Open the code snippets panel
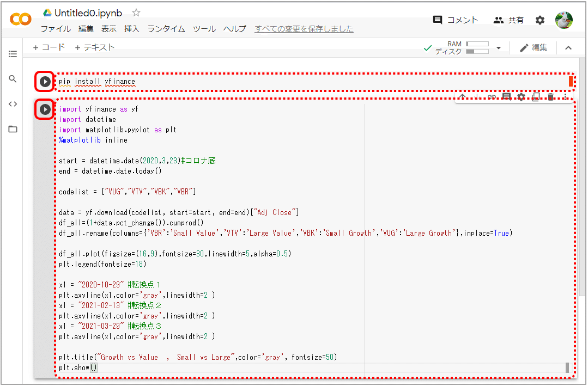Viewport: 588px width, 386px height. tap(13, 103)
